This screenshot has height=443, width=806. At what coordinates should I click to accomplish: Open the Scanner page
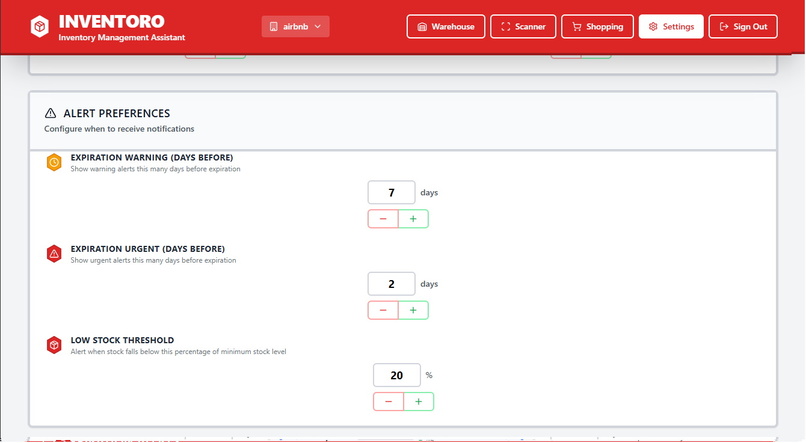pyautogui.click(x=523, y=27)
